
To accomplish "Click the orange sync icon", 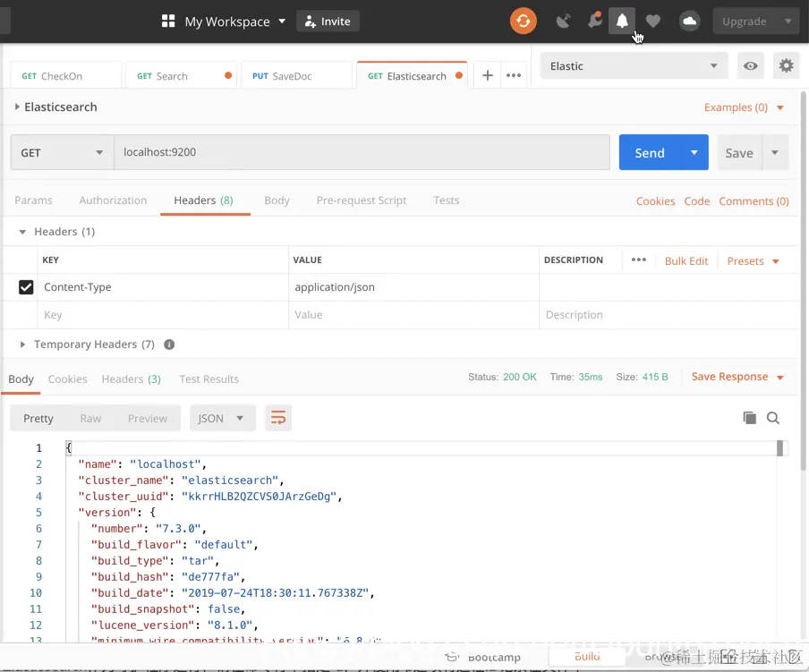I will 524,21.
